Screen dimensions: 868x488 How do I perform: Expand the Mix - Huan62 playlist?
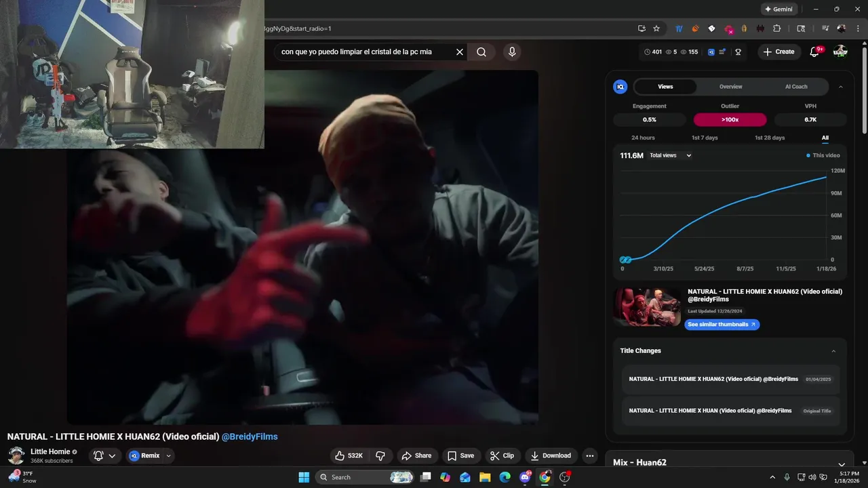pos(842,464)
